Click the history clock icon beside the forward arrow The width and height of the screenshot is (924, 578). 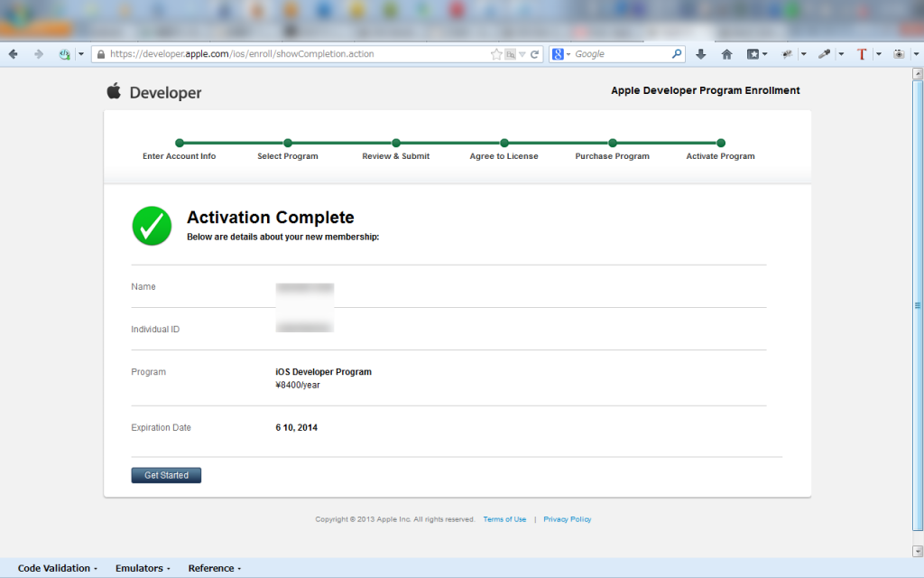pyautogui.click(x=64, y=54)
